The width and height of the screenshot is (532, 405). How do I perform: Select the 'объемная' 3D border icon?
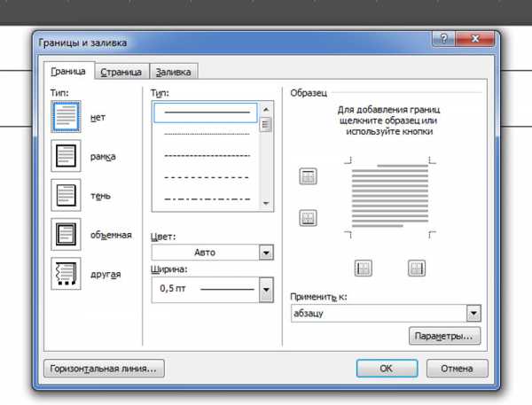(66, 234)
